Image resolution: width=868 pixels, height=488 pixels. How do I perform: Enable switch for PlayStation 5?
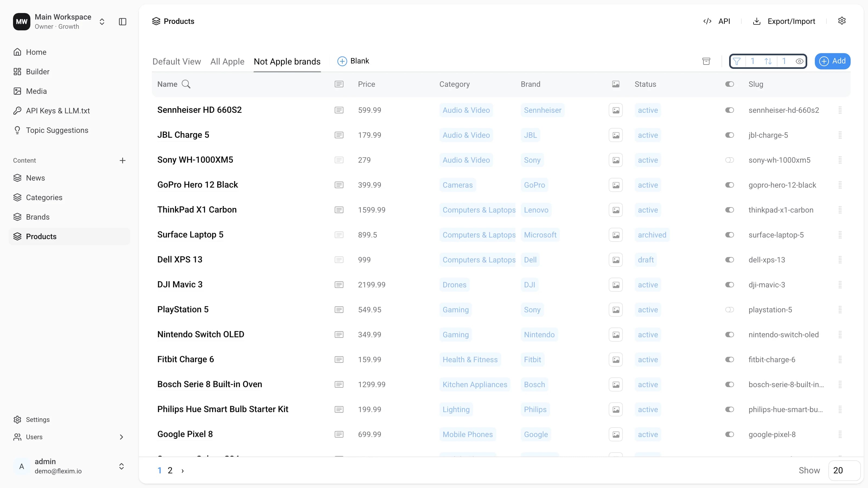pos(729,310)
